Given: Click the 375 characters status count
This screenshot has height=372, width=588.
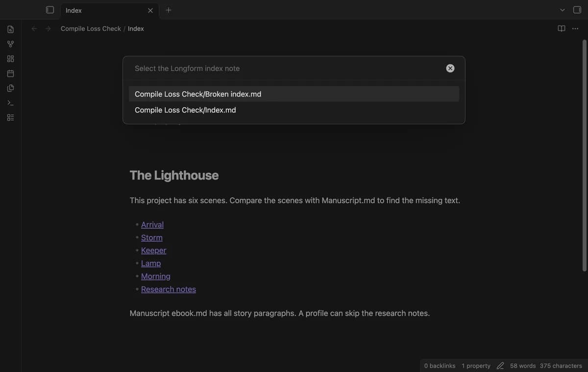Looking at the screenshot, I should tap(561, 366).
